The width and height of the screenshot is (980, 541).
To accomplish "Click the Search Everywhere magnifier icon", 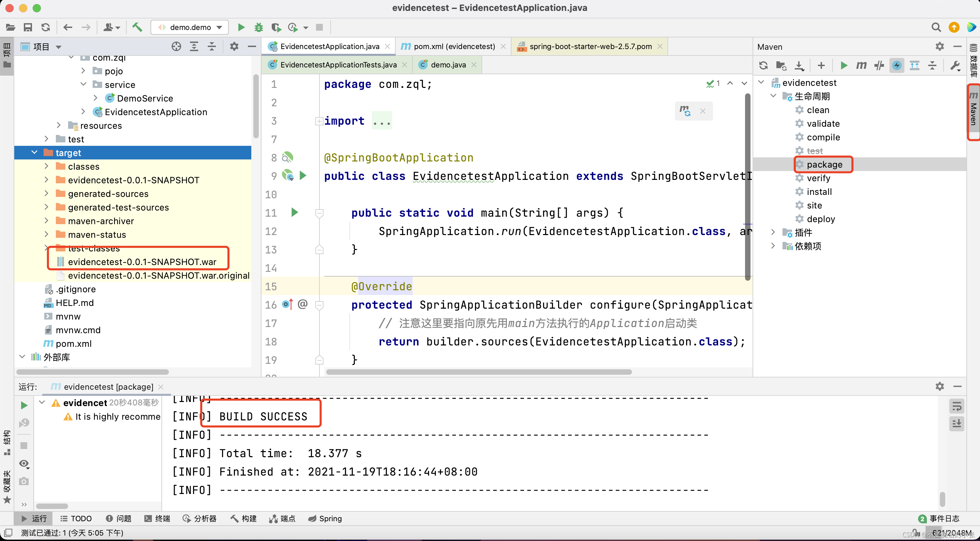I will (x=936, y=27).
